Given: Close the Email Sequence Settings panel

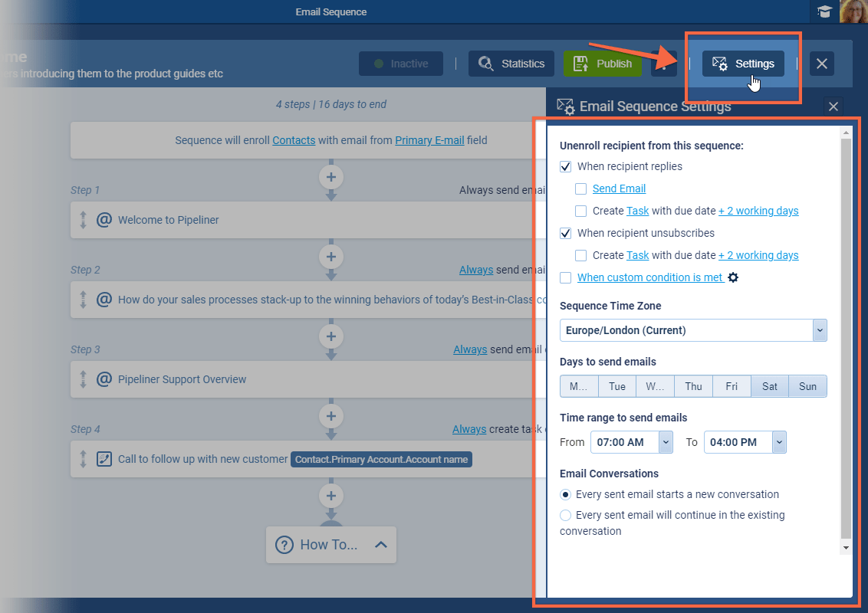Looking at the screenshot, I should [833, 107].
